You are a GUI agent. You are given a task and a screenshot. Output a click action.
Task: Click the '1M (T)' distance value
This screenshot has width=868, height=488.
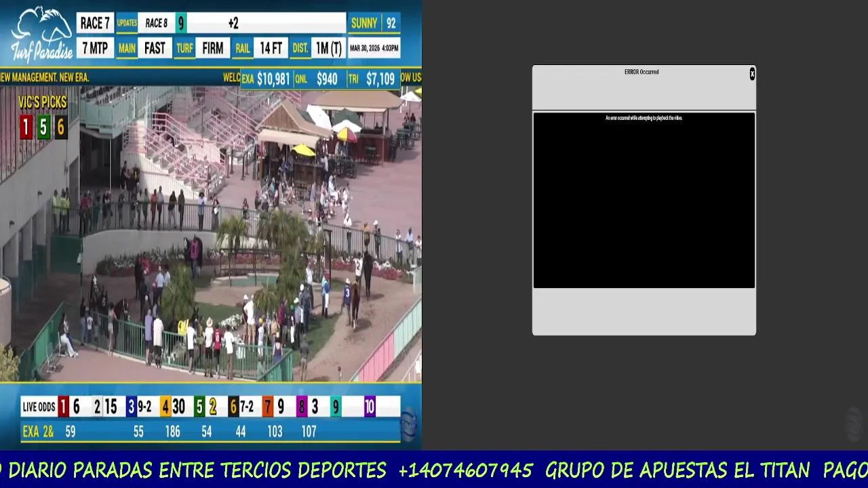tap(328, 48)
